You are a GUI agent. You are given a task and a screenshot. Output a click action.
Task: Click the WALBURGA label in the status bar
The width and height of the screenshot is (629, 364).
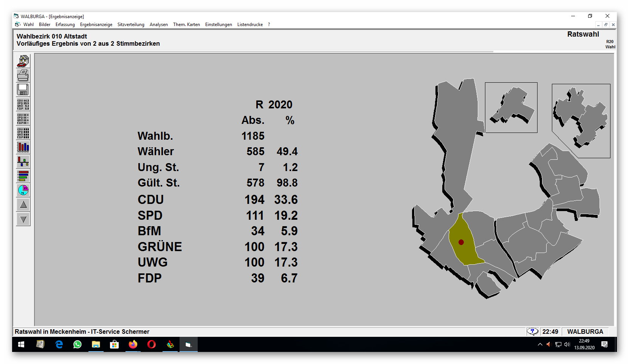coord(585,332)
